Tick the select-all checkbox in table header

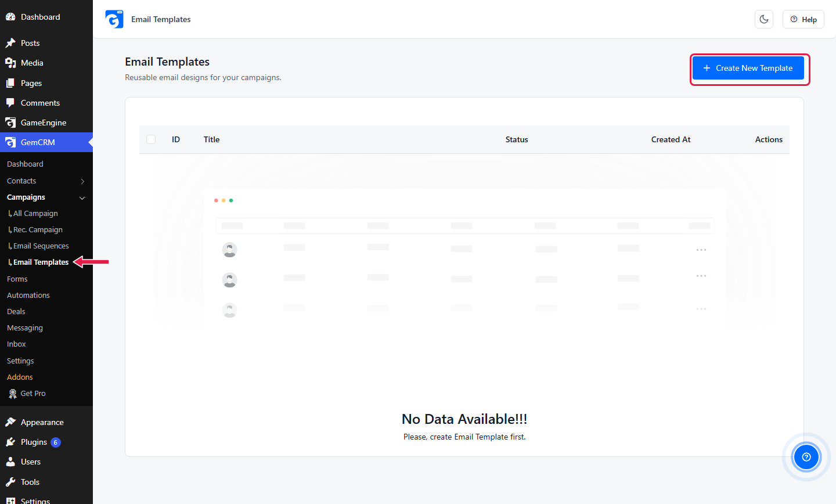coord(151,139)
